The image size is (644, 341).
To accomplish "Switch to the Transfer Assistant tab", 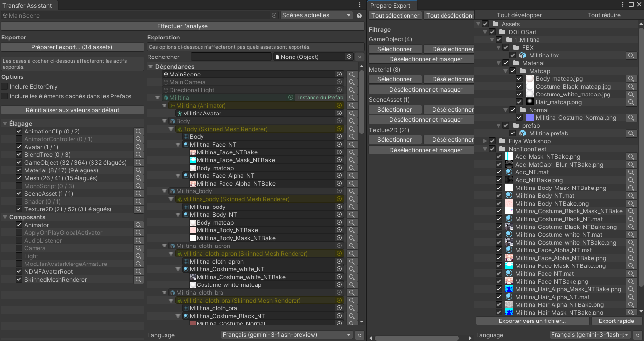I will click(x=29, y=5).
